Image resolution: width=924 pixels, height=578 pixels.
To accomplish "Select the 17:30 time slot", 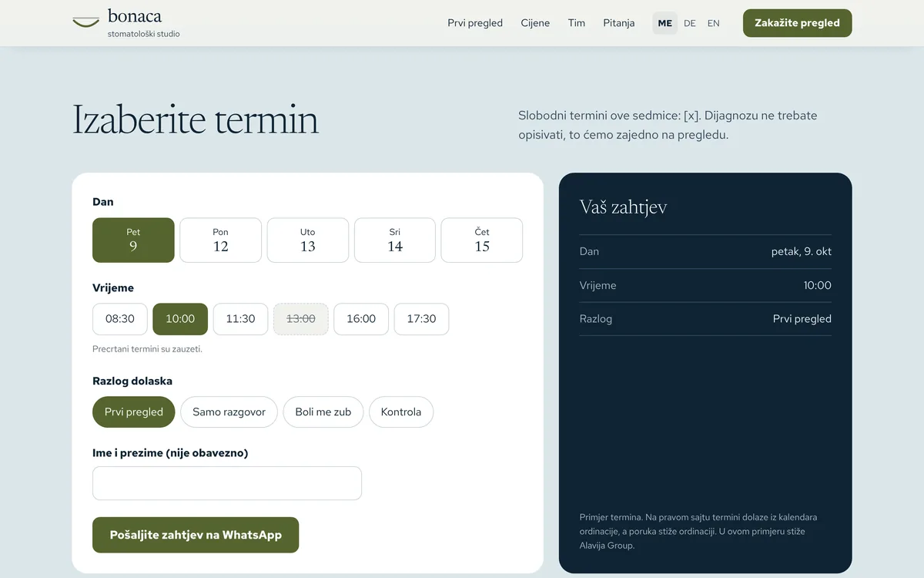I will [x=421, y=319].
